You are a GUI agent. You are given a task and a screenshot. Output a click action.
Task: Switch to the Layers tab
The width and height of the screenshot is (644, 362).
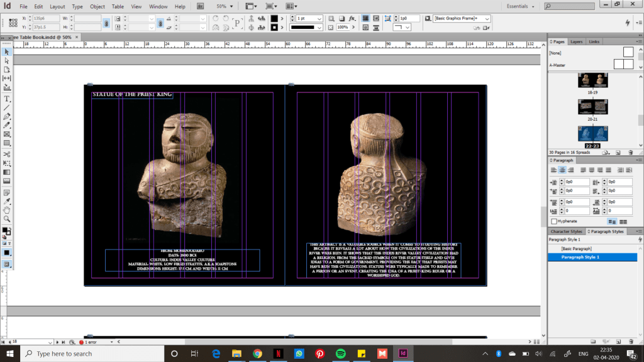(x=576, y=41)
